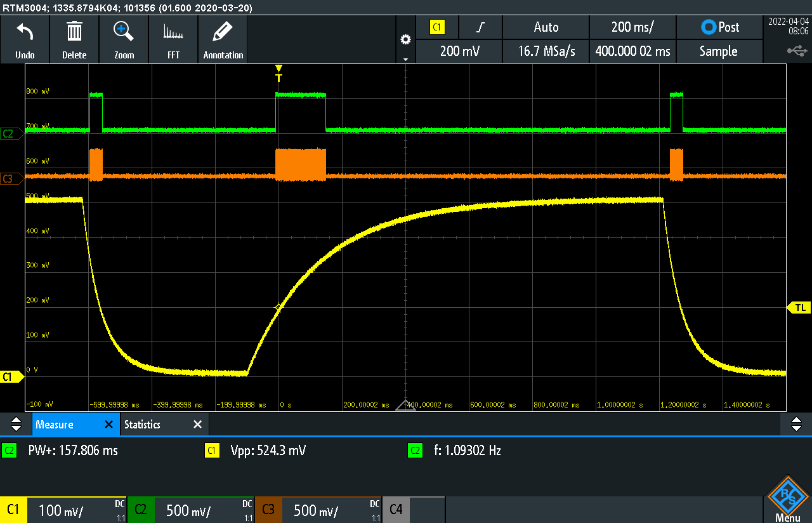
Task: Set the 200 mV trigger level
Action: pyautogui.click(x=459, y=51)
